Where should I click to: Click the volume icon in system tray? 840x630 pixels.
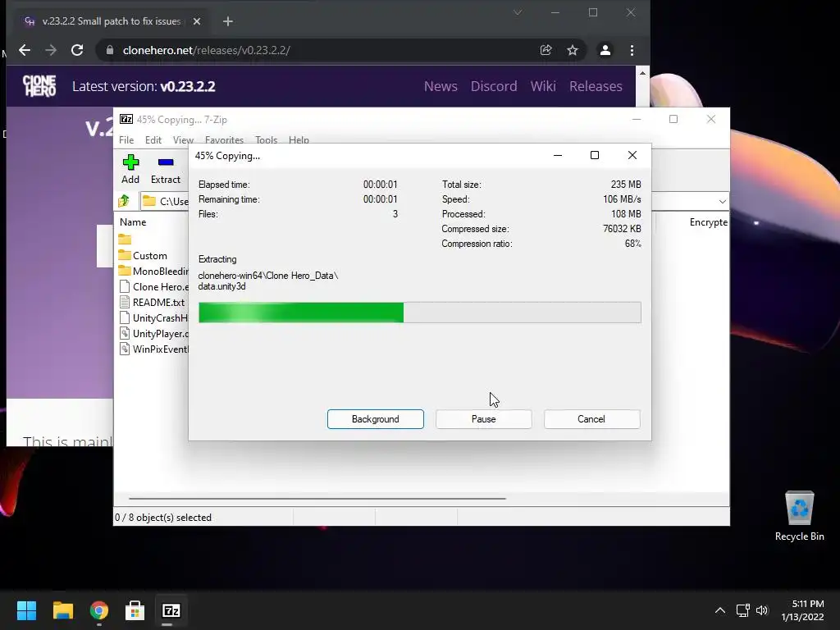click(x=762, y=610)
